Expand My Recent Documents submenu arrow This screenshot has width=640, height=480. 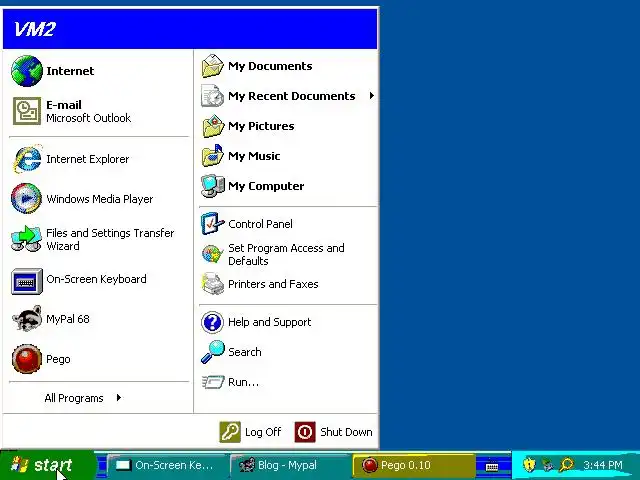click(x=371, y=96)
